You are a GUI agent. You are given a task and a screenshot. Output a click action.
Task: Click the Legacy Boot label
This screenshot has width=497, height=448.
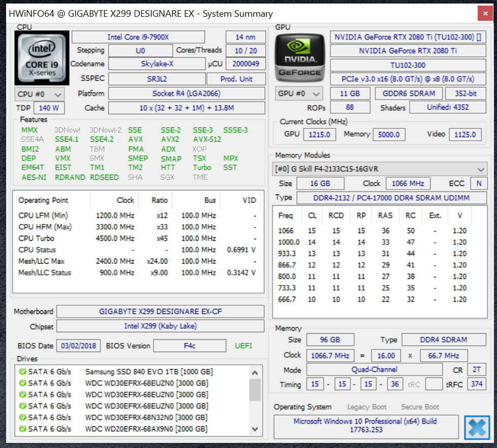pyautogui.click(x=367, y=407)
